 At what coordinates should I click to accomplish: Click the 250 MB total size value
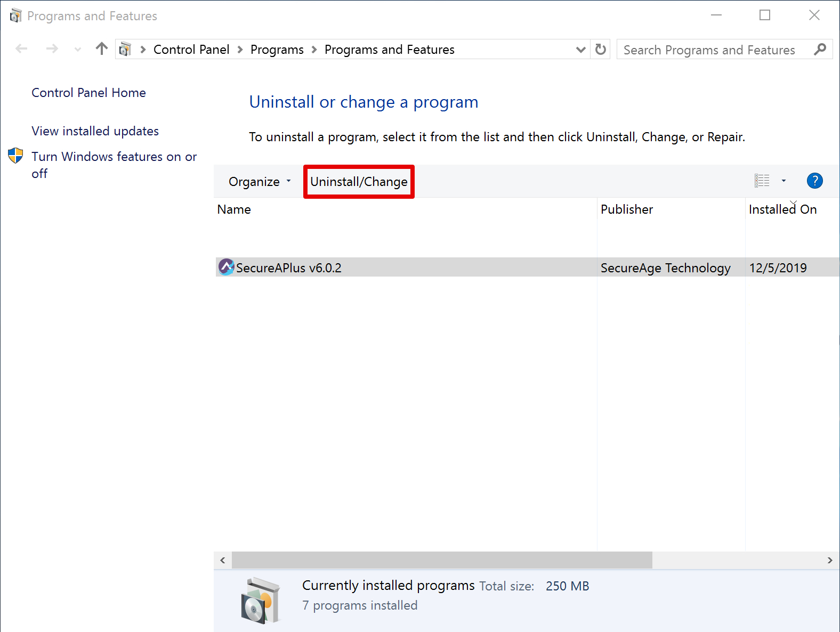568,586
